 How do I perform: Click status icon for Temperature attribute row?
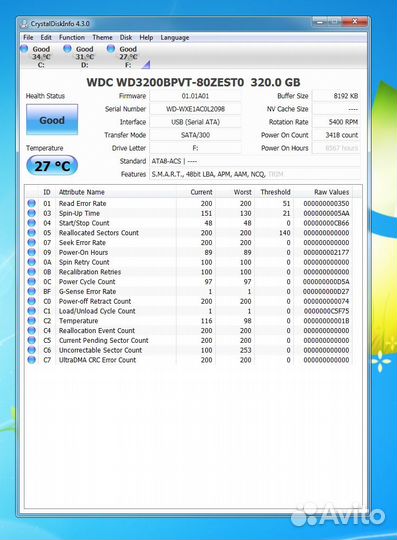(31, 321)
